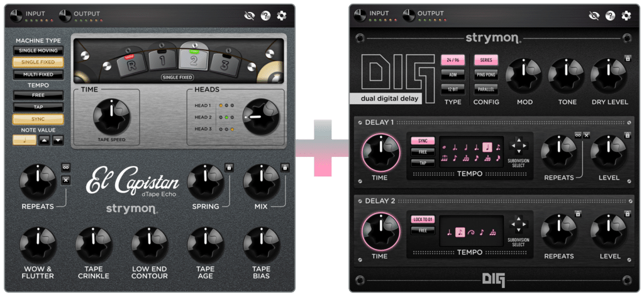The width and height of the screenshot is (644, 296).
Task: Click Lock to D1 in Delay 2
Action: [423, 220]
